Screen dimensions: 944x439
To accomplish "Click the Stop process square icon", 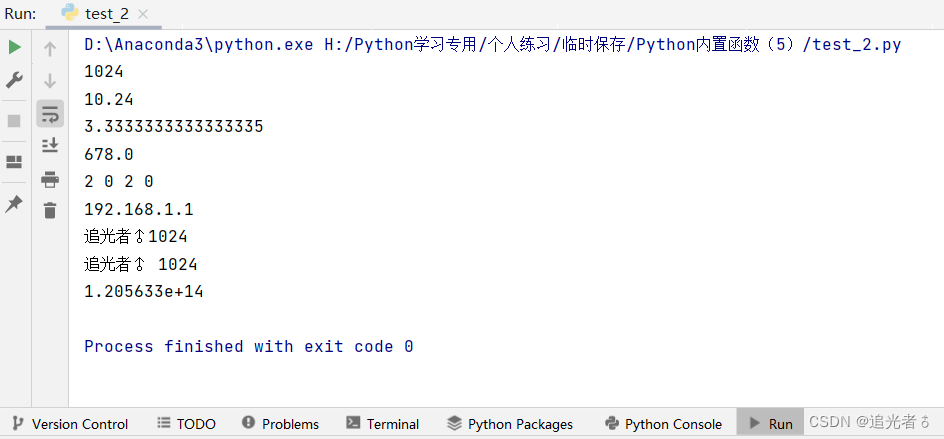I will pyautogui.click(x=14, y=121).
